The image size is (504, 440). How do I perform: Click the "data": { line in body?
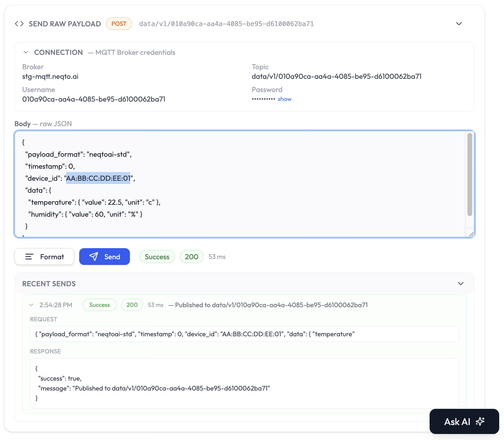[38, 190]
